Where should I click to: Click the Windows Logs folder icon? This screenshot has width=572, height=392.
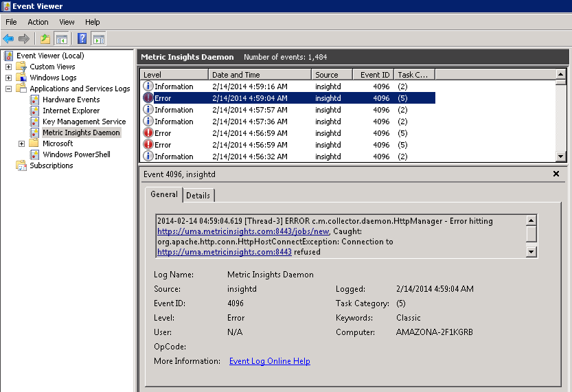(x=21, y=78)
